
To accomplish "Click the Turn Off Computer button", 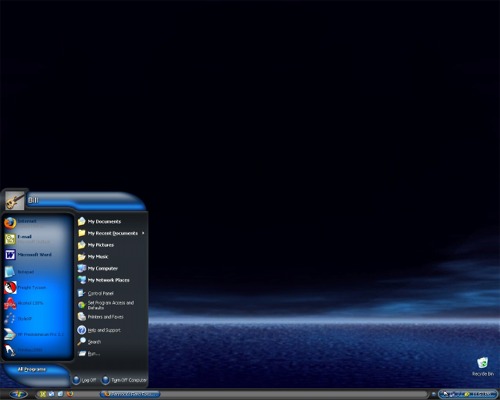I will 124,380.
